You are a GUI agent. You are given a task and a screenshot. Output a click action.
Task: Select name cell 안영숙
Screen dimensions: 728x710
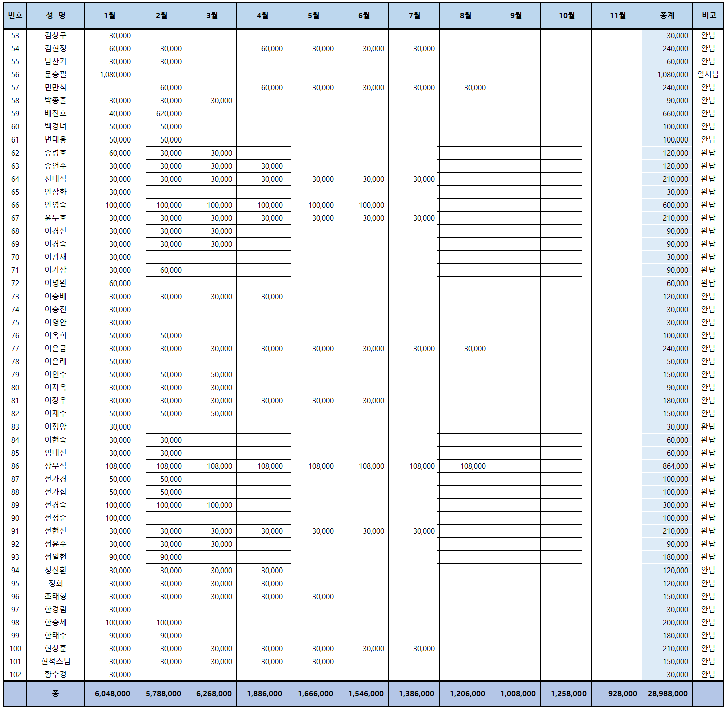tap(56, 205)
